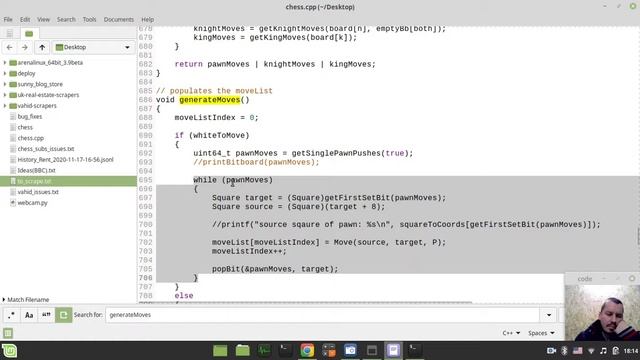
Task: Click the active text editor taskbar icon
Action: click(x=393, y=351)
